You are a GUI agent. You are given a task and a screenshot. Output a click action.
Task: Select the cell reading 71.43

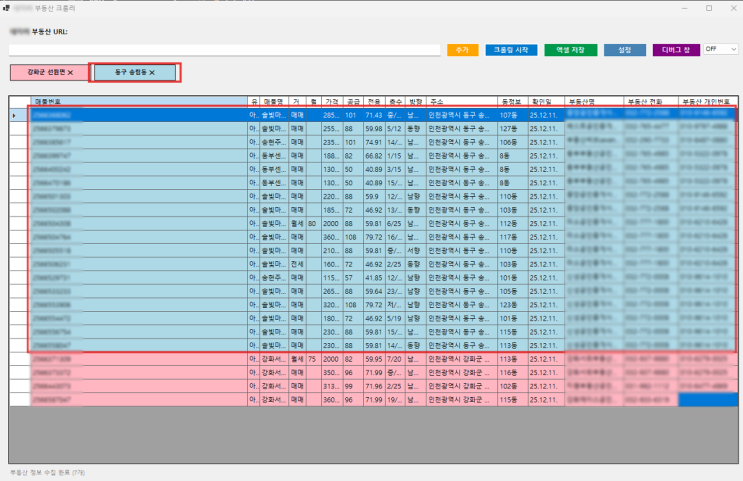click(x=374, y=115)
